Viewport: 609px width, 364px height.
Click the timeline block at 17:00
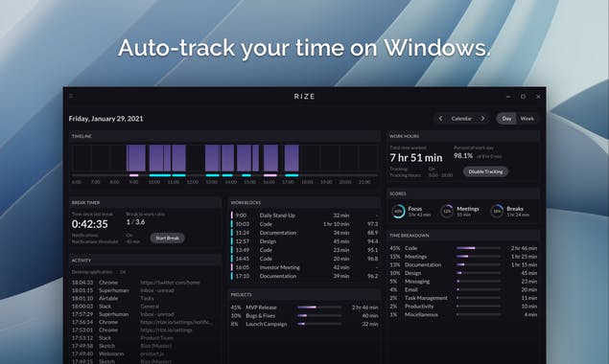coord(292,158)
